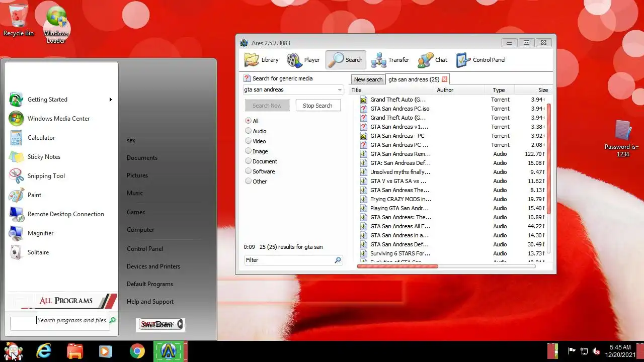Click the Santa Start button on the taskbar
The width and height of the screenshot is (644, 362).
point(13,351)
